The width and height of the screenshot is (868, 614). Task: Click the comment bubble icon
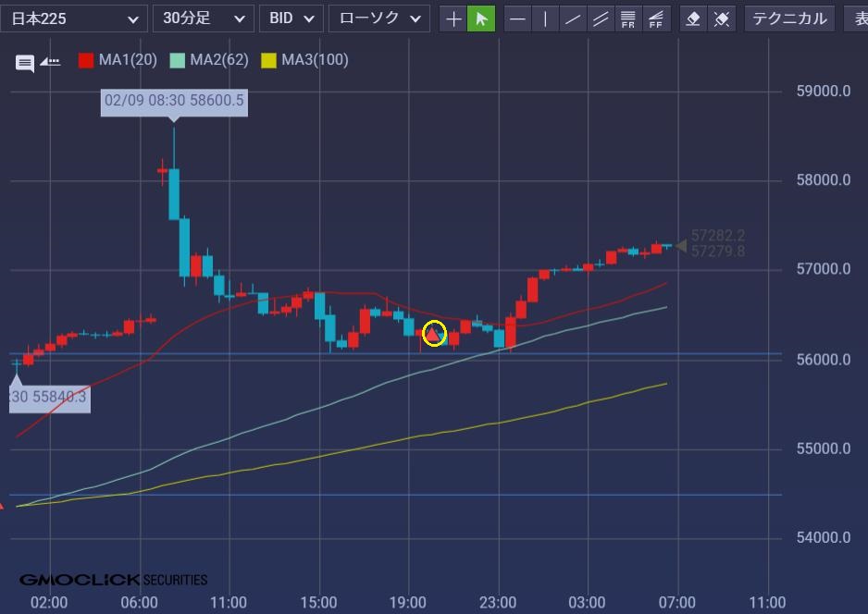pos(25,63)
